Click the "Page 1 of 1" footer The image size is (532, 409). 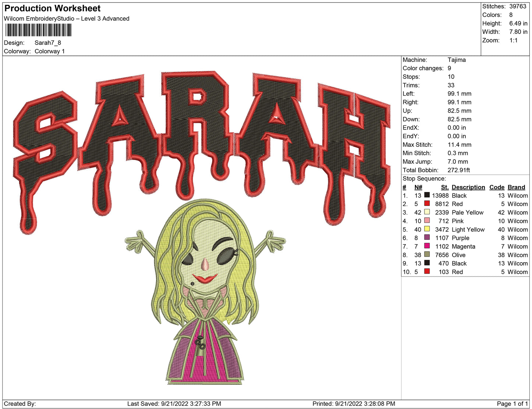point(512,403)
